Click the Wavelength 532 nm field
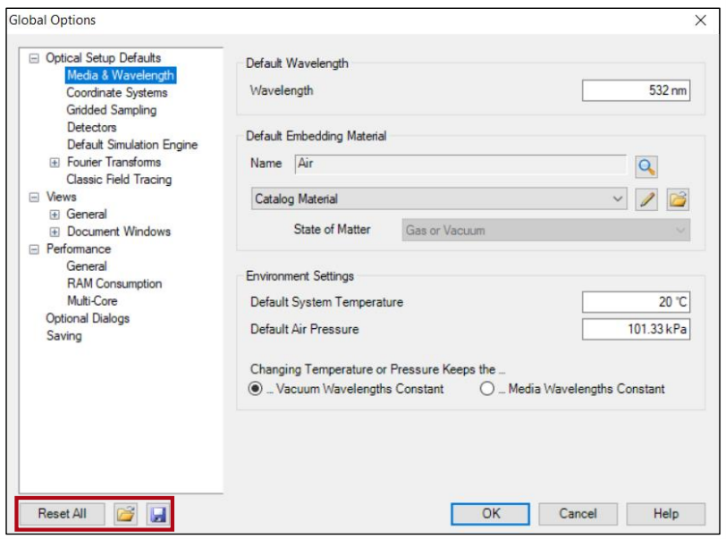The width and height of the screenshot is (726, 539). 636,90
